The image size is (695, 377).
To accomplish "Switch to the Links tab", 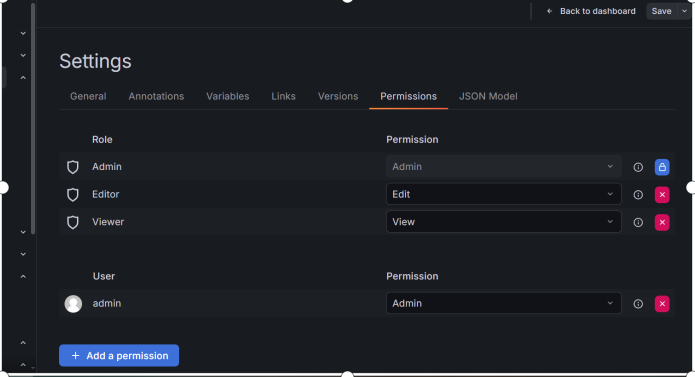I will coord(283,96).
